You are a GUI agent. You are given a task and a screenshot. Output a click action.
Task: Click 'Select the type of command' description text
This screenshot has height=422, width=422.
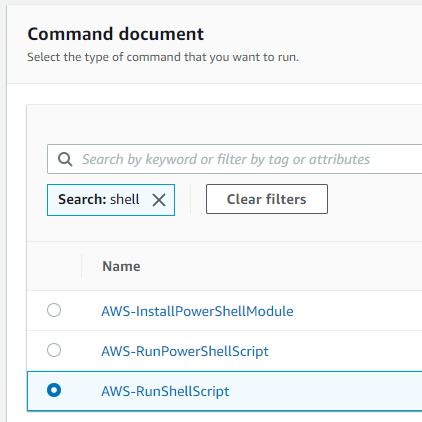(x=163, y=57)
